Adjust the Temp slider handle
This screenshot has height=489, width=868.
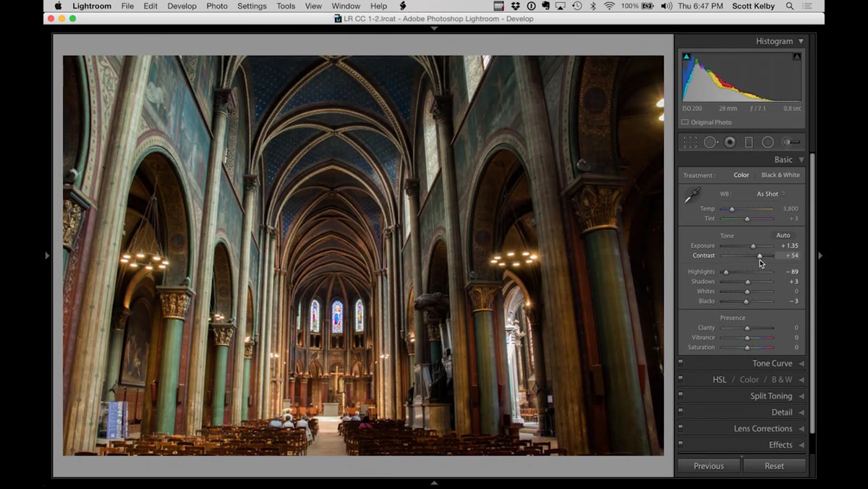click(732, 209)
